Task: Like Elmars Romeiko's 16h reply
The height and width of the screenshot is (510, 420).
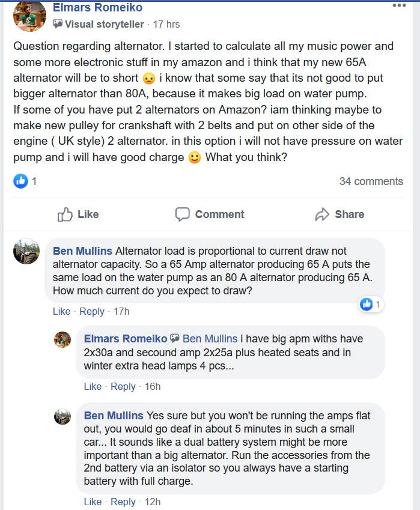Action: (x=93, y=386)
